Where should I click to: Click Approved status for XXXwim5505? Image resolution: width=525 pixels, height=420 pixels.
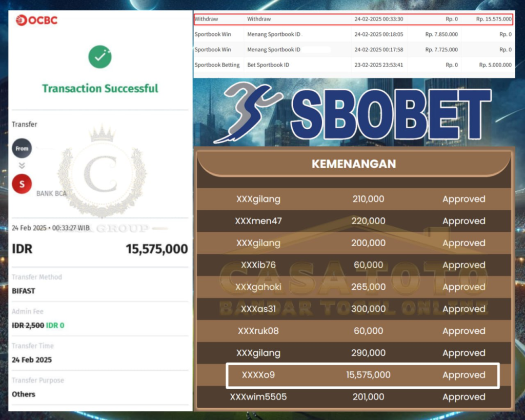pyautogui.click(x=463, y=397)
